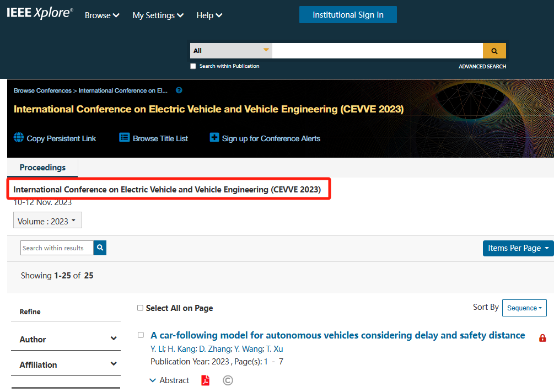Screen dimensions: 554x392
Task: Click the copyright permissions icon
Action: point(228,380)
